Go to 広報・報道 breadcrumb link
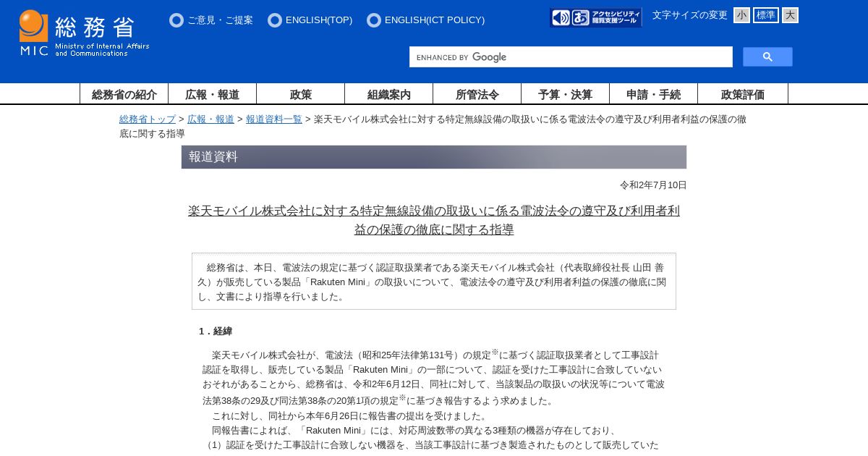Viewport: 868px width, 456px height. click(x=210, y=119)
